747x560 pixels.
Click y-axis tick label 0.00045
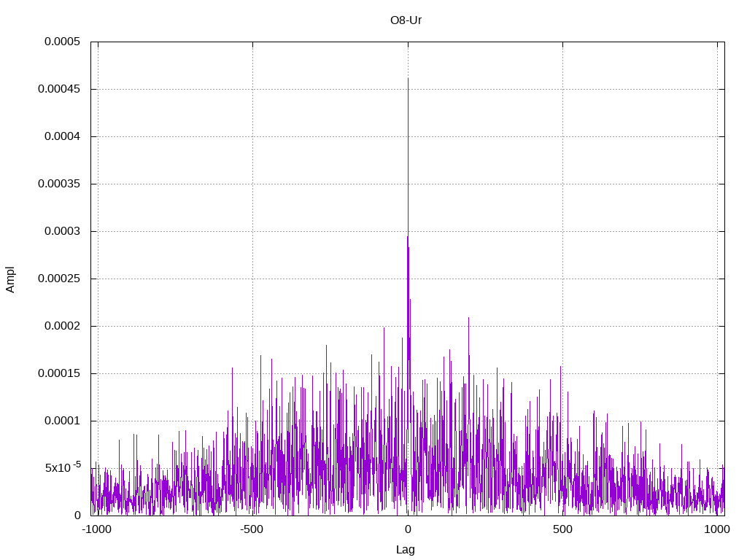pos(60,89)
